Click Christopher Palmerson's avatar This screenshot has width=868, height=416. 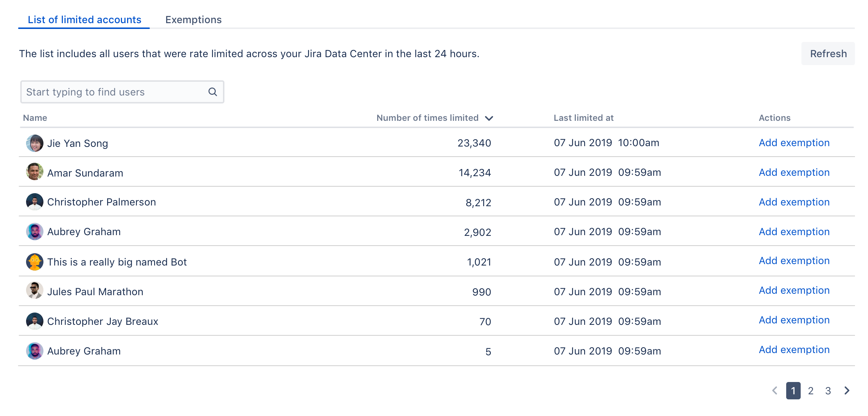coord(35,202)
